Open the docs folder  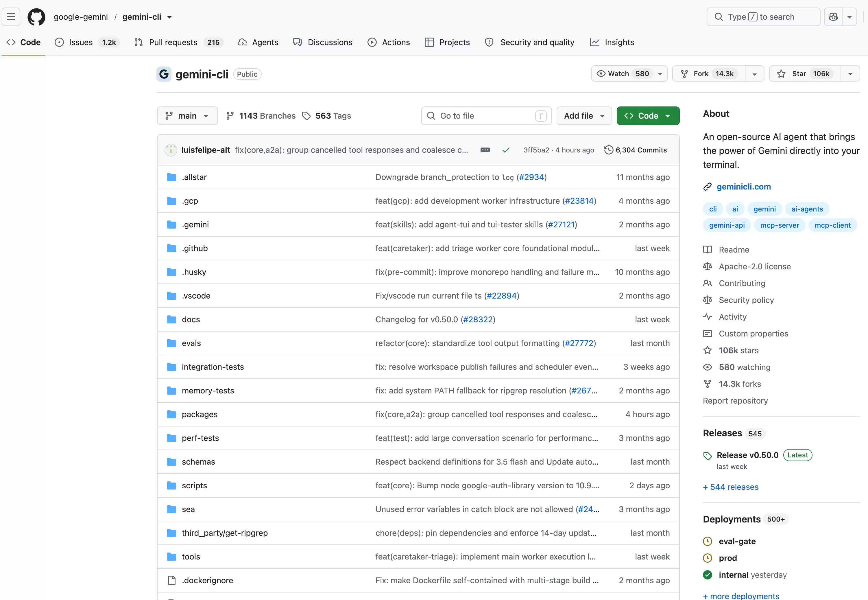(x=191, y=320)
